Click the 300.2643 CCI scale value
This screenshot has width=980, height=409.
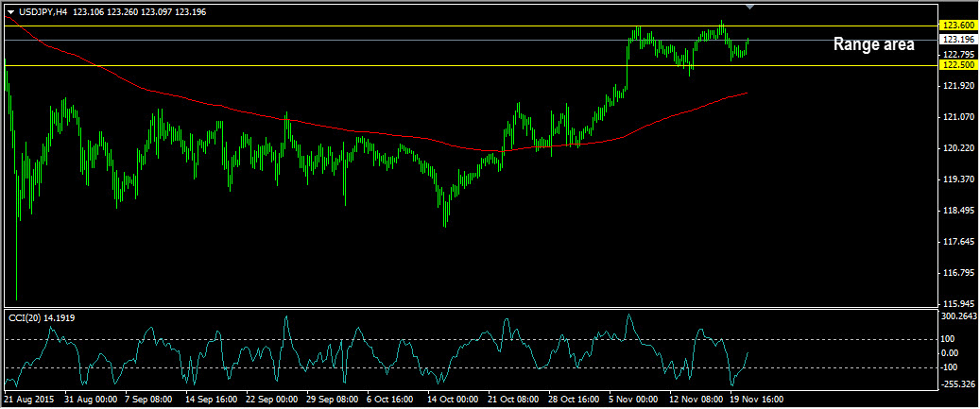coord(959,316)
